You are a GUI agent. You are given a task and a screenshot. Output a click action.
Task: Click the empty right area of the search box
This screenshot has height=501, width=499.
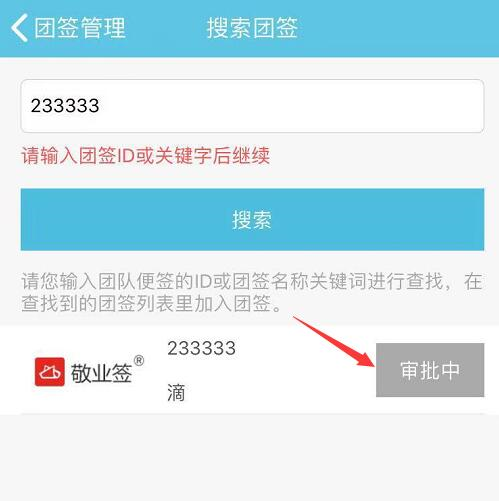(367, 106)
